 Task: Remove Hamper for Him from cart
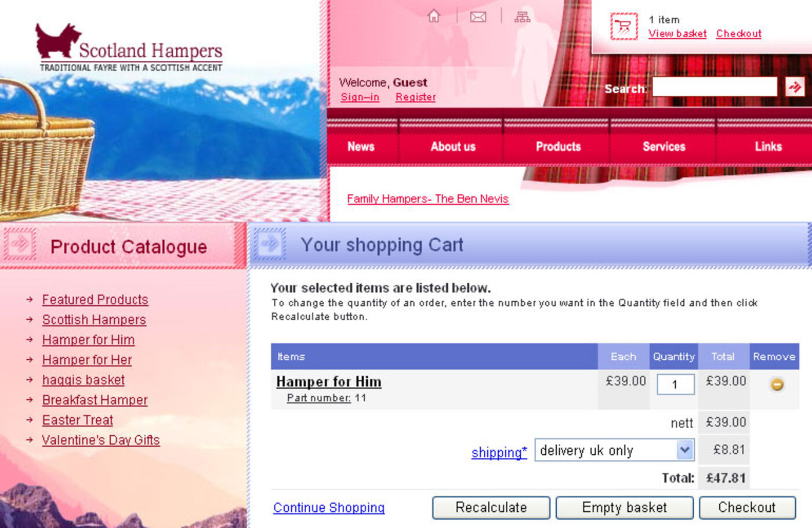[777, 384]
